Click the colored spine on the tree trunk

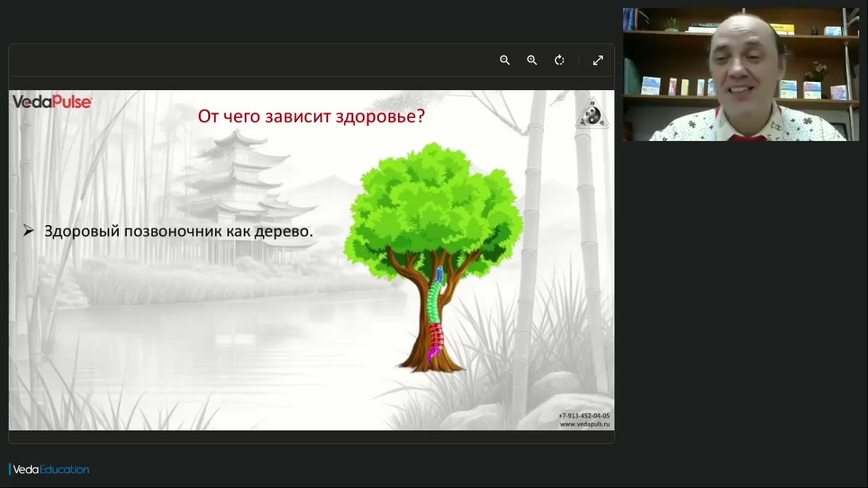tap(435, 314)
